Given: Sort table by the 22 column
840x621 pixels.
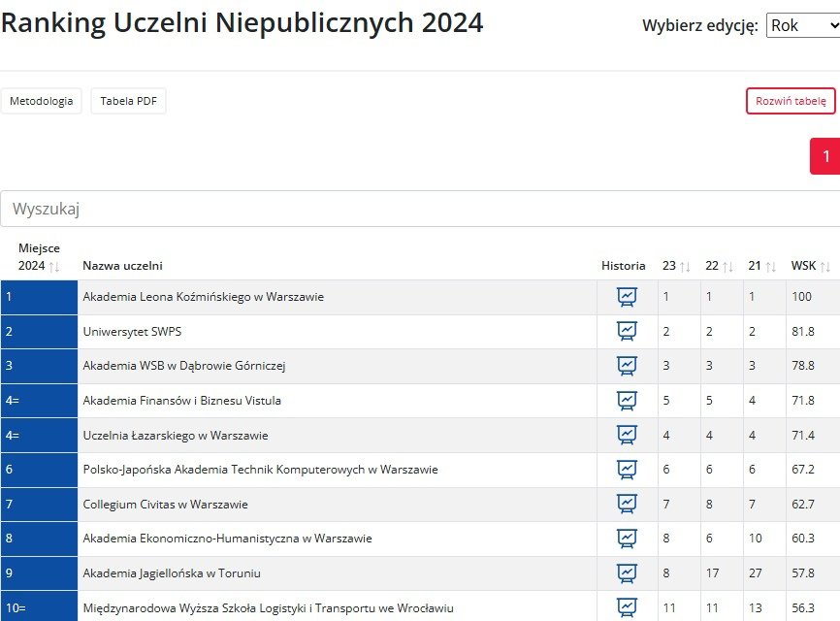Looking at the screenshot, I should pos(719,266).
